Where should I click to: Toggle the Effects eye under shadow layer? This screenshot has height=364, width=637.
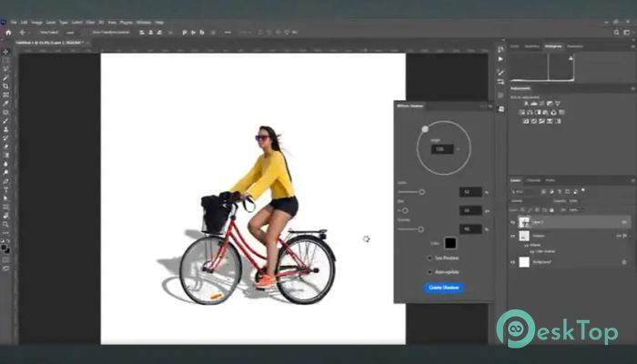pyautogui.click(x=527, y=246)
